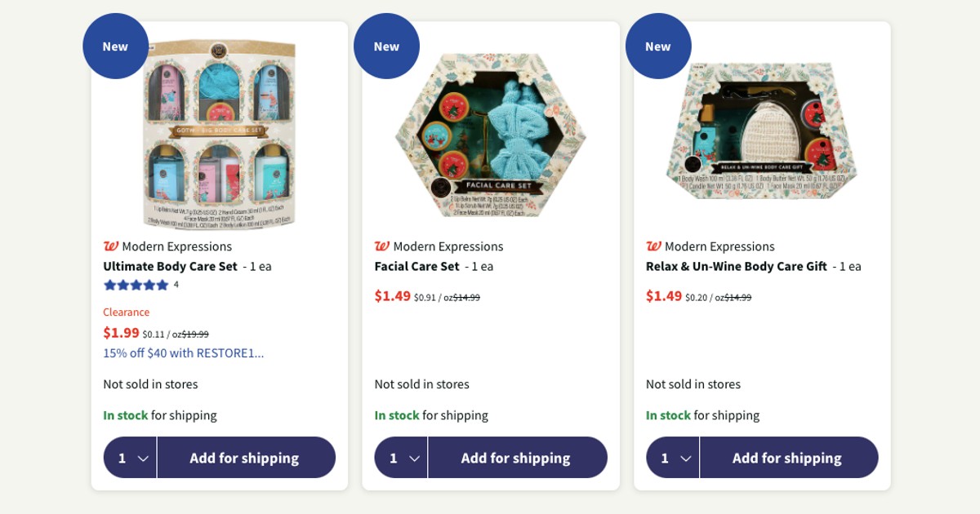The width and height of the screenshot is (980, 514).
Task: Open the 15% off $40 with RESTORE1 offer
Action: point(183,353)
